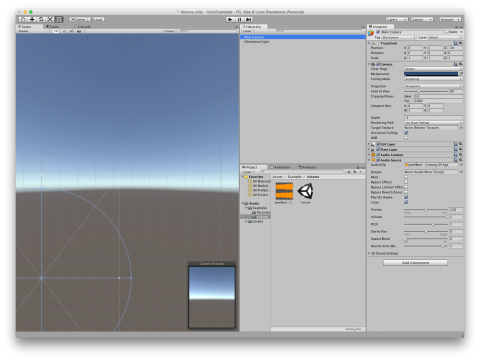Toggle the Center pivot mode button
This screenshot has height=360, width=480.
pos(78,19)
